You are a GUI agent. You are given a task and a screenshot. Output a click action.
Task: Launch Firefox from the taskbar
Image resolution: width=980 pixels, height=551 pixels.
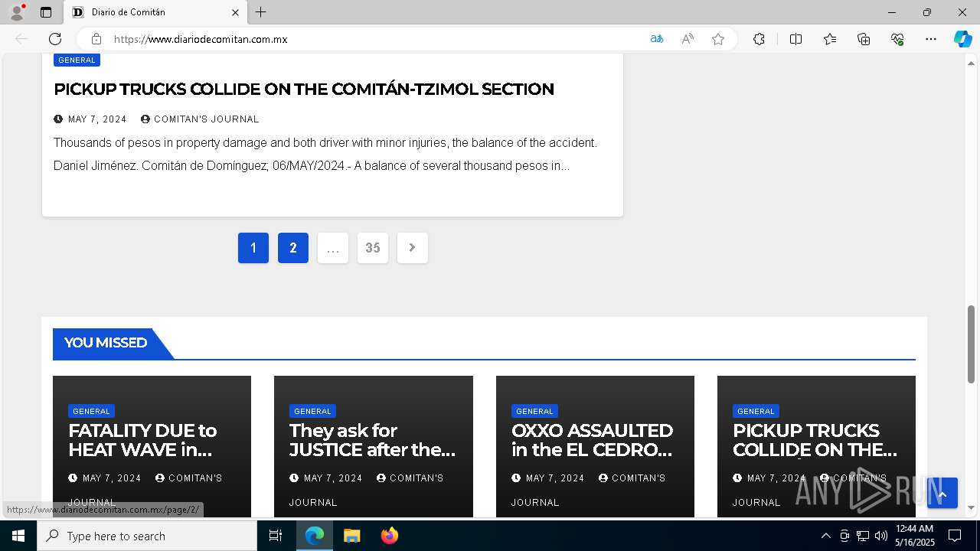click(390, 536)
